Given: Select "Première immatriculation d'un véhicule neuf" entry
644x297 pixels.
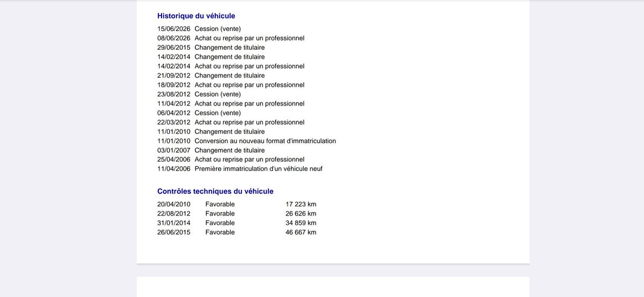Looking at the screenshot, I should click(x=240, y=169).
